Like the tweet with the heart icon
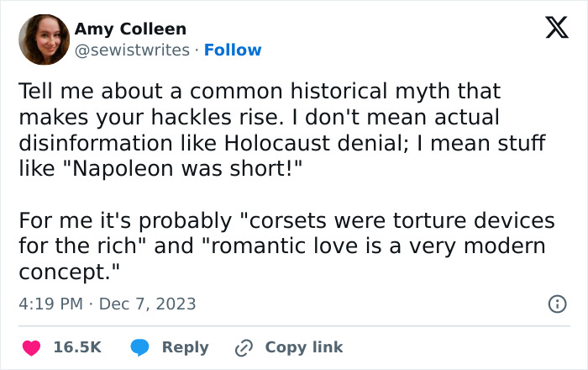 coord(34,346)
